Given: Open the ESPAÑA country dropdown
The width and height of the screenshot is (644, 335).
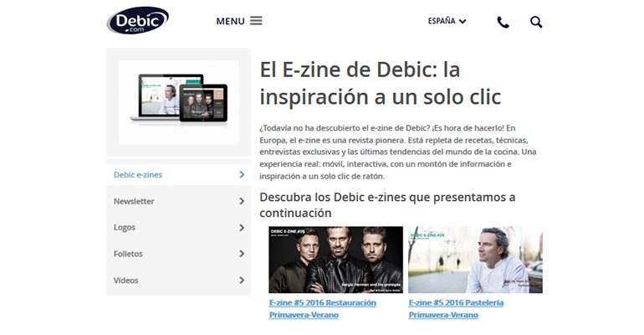Looking at the screenshot, I should tap(447, 21).
